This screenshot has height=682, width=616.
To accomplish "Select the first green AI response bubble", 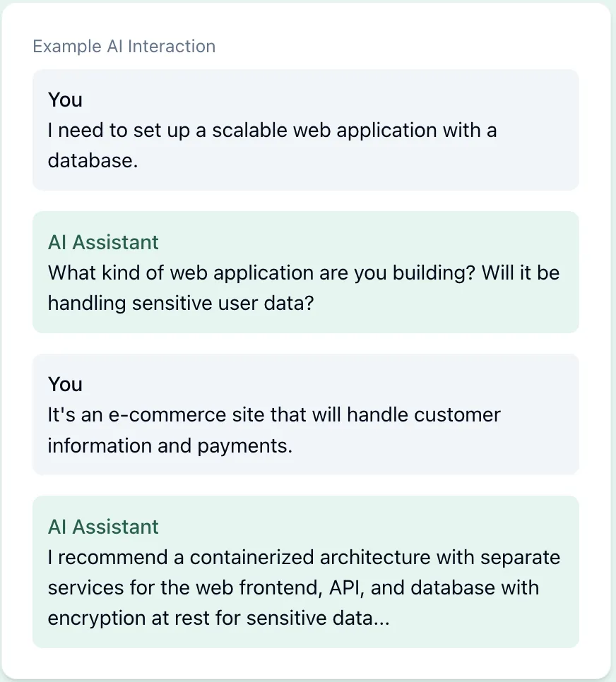I will (x=306, y=273).
